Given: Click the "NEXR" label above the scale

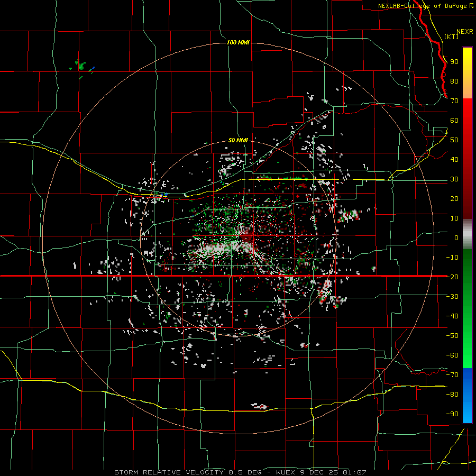Looking at the screenshot, I should click(464, 32).
